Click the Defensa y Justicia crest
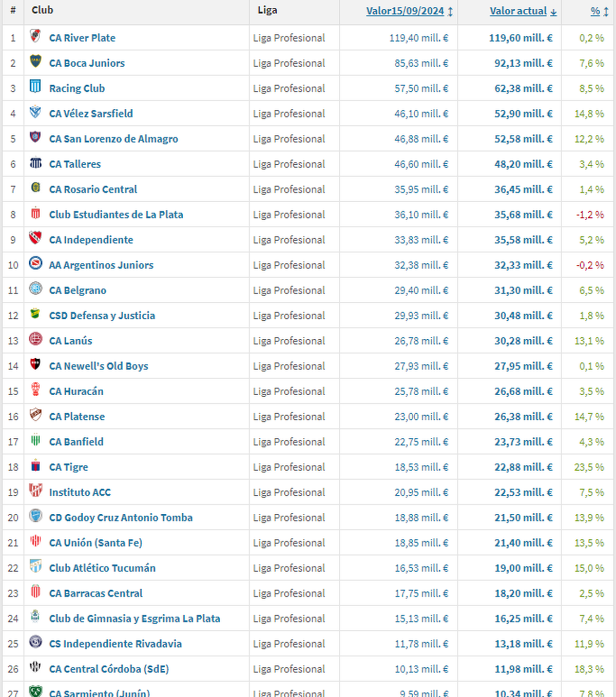Viewport: 616px width, 697px height. tap(35, 314)
